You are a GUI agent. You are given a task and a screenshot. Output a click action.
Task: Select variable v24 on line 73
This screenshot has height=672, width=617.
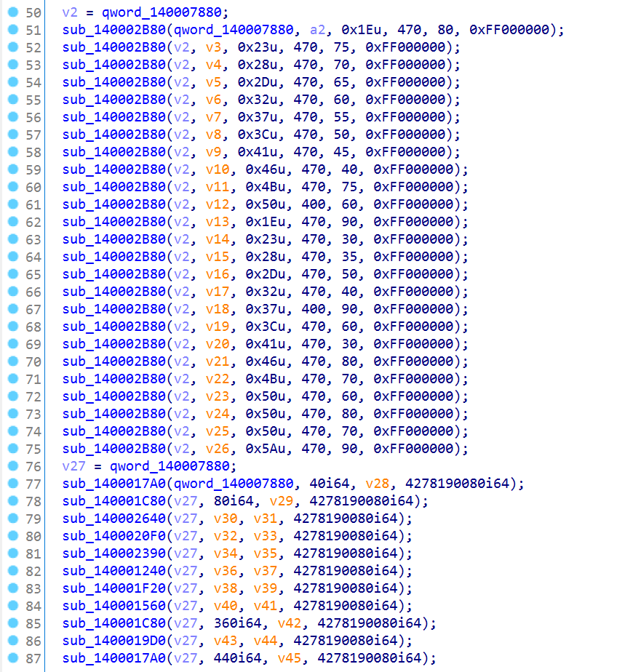point(218,414)
